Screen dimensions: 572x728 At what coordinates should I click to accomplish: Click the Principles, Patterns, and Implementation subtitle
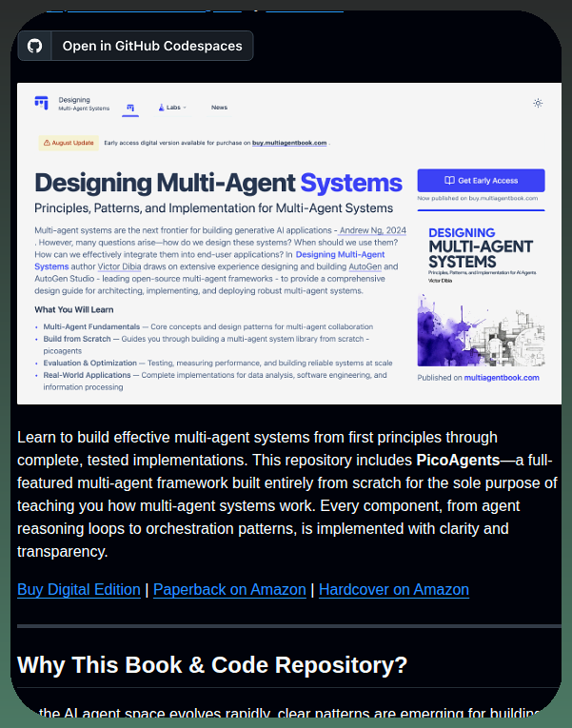(213, 208)
